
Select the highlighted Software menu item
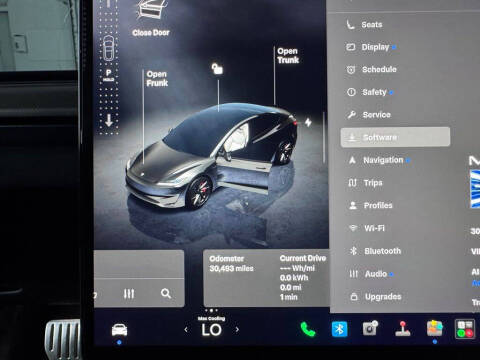pyautogui.click(x=395, y=137)
